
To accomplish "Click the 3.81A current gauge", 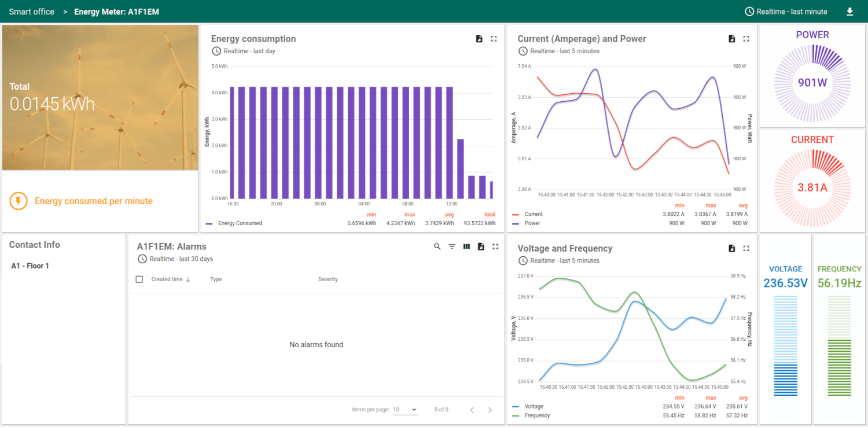I will 812,187.
